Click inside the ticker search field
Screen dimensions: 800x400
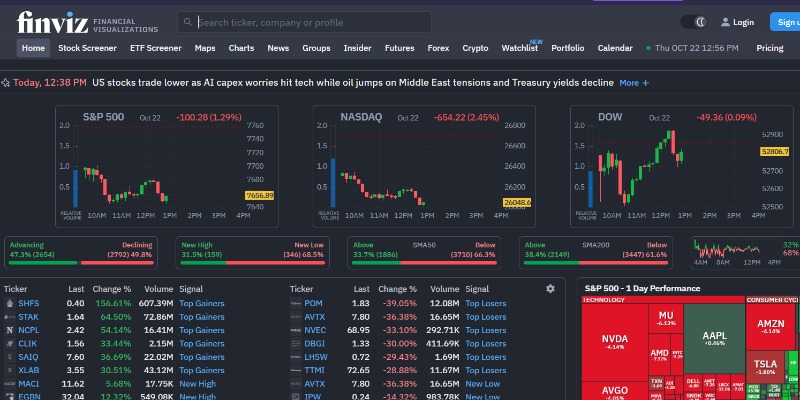point(304,22)
